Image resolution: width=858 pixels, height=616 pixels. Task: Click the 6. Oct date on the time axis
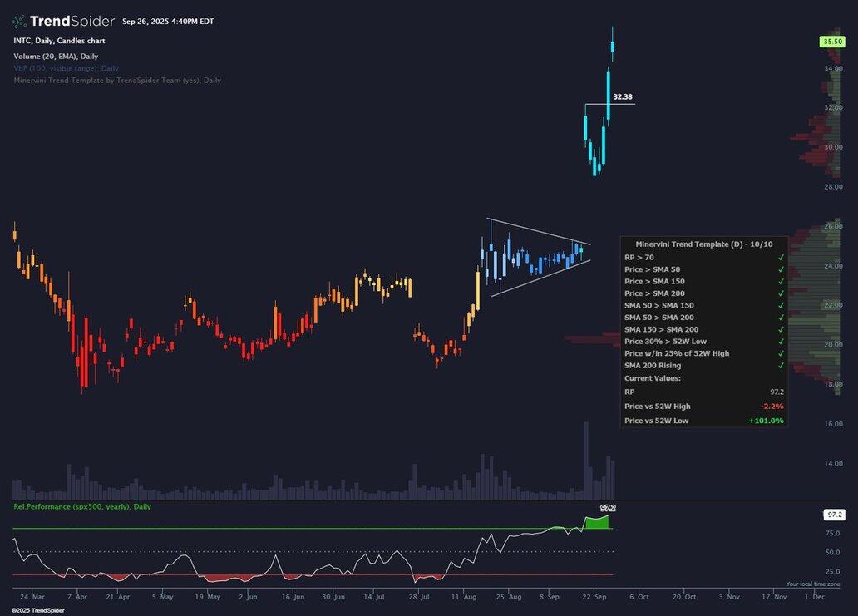coord(639,597)
